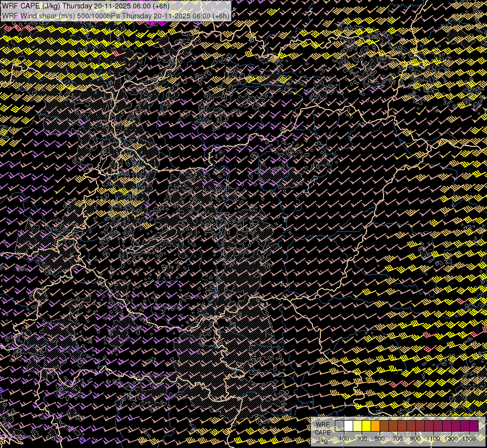Image resolution: width=487 pixels, height=448 pixels.
Task: Select the pale yellow legend swatch
Action: pyautogui.click(x=358, y=426)
